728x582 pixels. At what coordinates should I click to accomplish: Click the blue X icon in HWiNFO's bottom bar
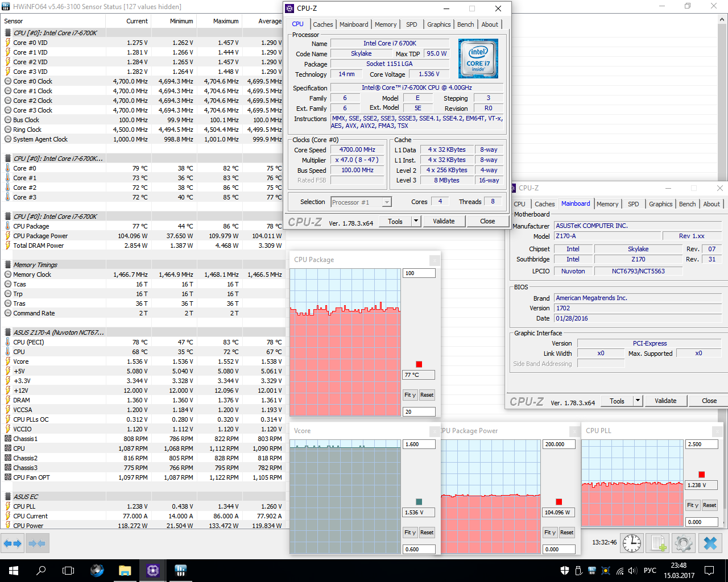(710, 543)
